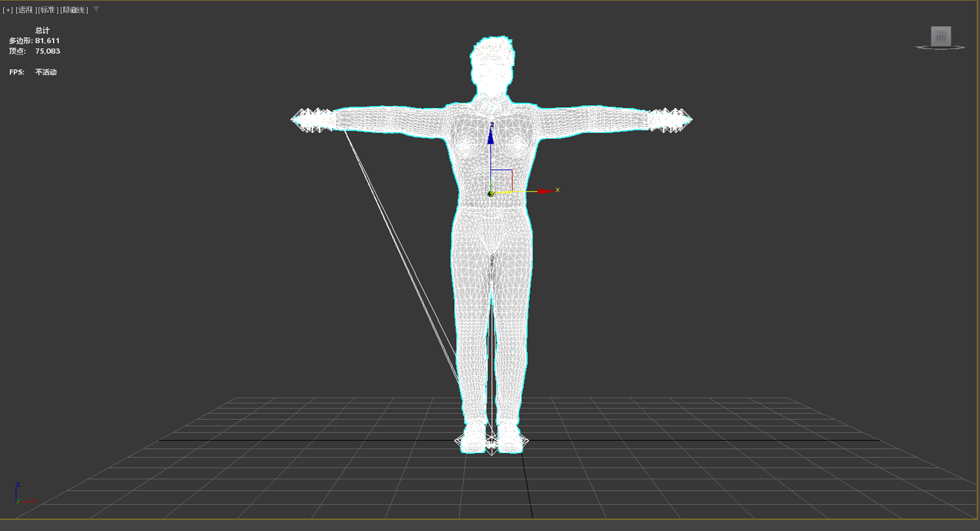Click the viewport filter funnel icon

97,10
